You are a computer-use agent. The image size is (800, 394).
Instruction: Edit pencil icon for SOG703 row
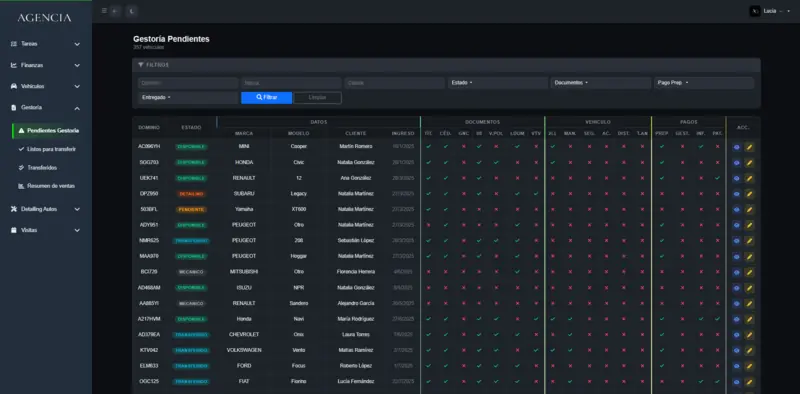749,163
